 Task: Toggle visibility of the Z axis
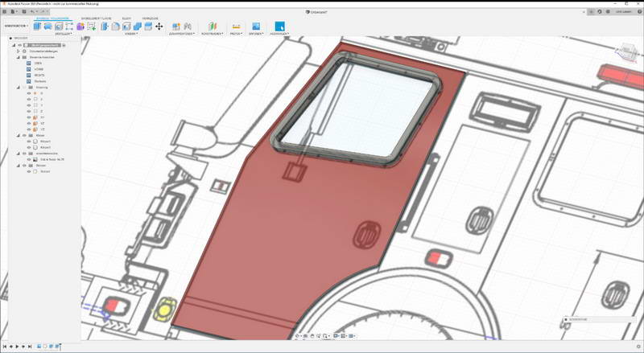(x=29, y=111)
